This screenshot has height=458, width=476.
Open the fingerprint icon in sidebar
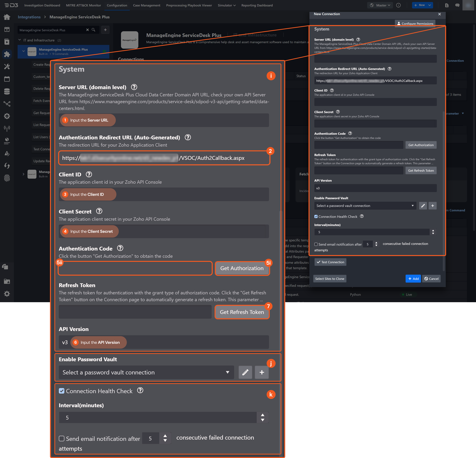coord(7,178)
